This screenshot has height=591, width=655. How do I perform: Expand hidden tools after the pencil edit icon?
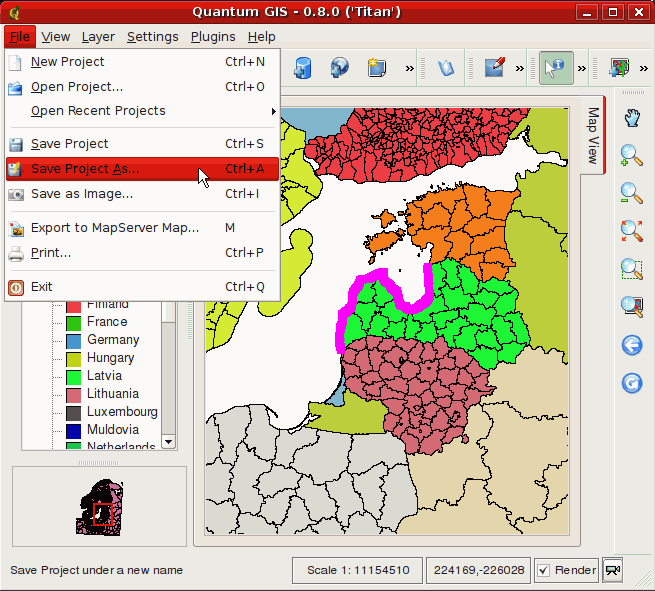tap(520, 68)
